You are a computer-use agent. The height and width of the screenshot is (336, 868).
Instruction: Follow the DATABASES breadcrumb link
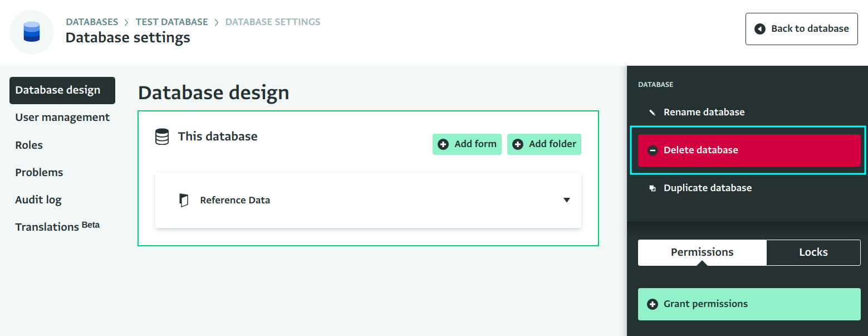coord(92,22)
